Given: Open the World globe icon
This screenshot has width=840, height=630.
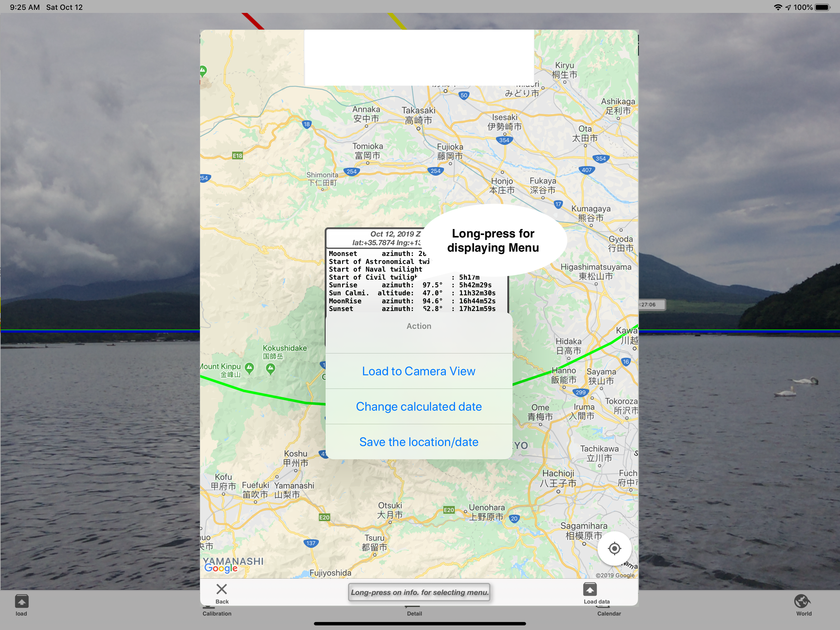Looking at the screenshot, I should [x=802, y=601].
